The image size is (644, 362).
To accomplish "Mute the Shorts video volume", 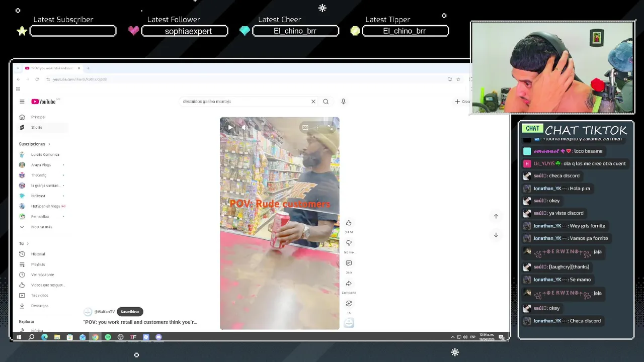I will (244, 127).
